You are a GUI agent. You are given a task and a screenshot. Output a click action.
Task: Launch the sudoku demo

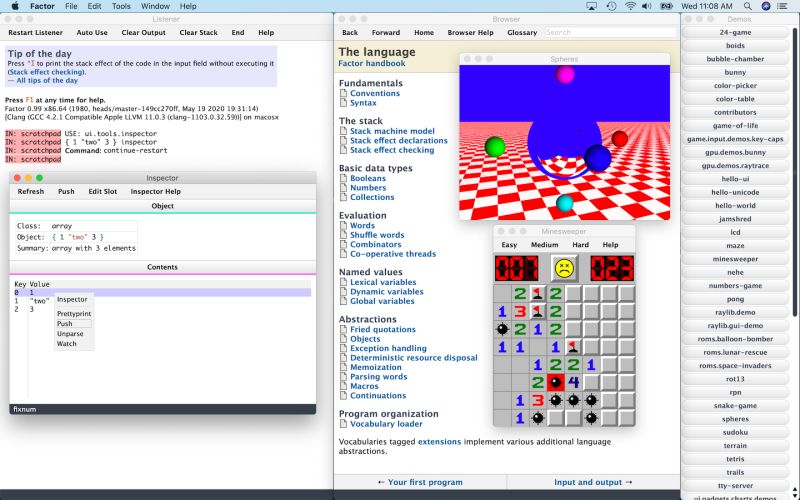point(735,432)
